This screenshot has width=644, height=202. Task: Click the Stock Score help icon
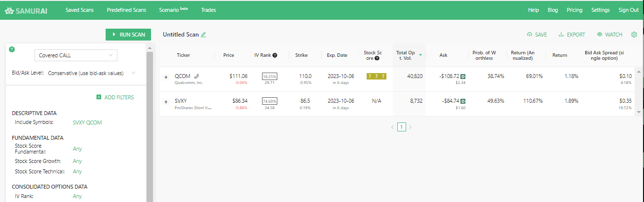[377, 58]
